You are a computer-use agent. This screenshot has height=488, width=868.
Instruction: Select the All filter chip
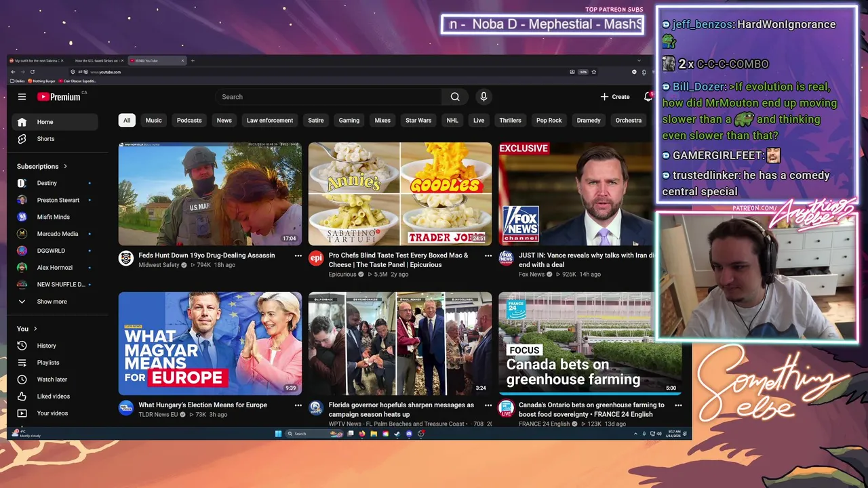point(126,121)
